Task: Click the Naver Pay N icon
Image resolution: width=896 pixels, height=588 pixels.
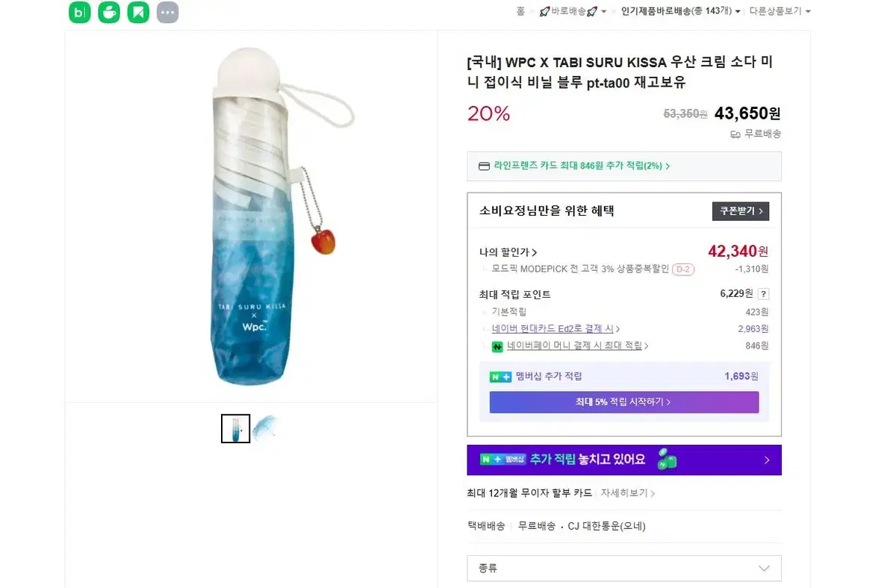Action: click(x=497, y=346)
